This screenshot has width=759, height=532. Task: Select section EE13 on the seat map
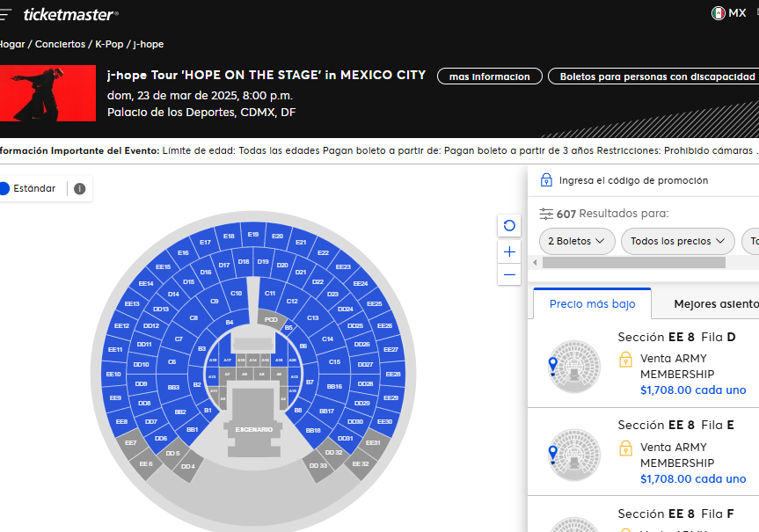132,304
